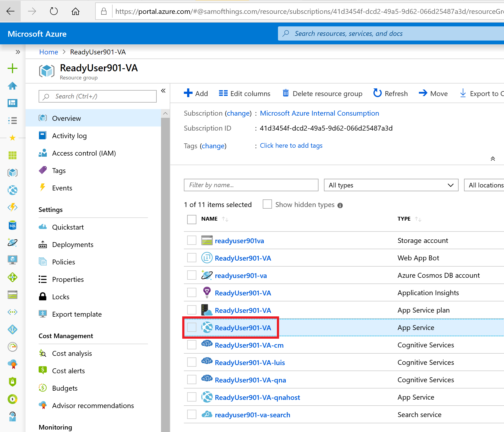
Task: Collapse the essentials section double-up chevron
Action: pyautogui.click(x=493, y=159)
